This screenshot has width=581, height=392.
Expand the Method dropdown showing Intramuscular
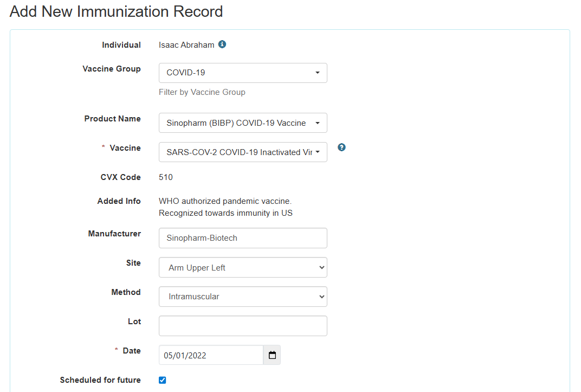click(243, 297)
